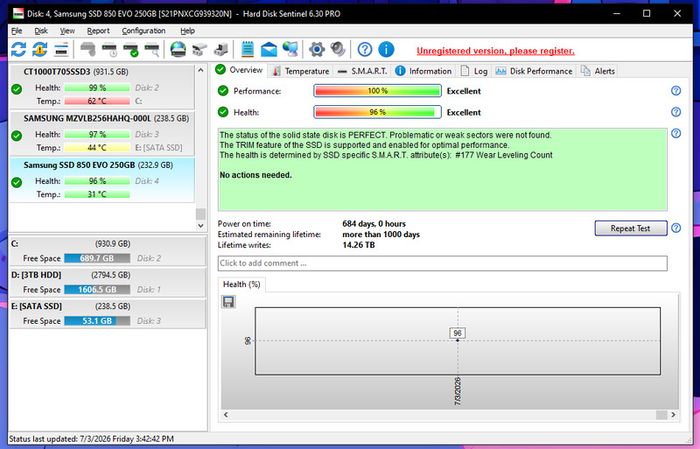Click the graph left scroll arrow
This screenshot has height=449, width=700.
[x=226, y=415]
